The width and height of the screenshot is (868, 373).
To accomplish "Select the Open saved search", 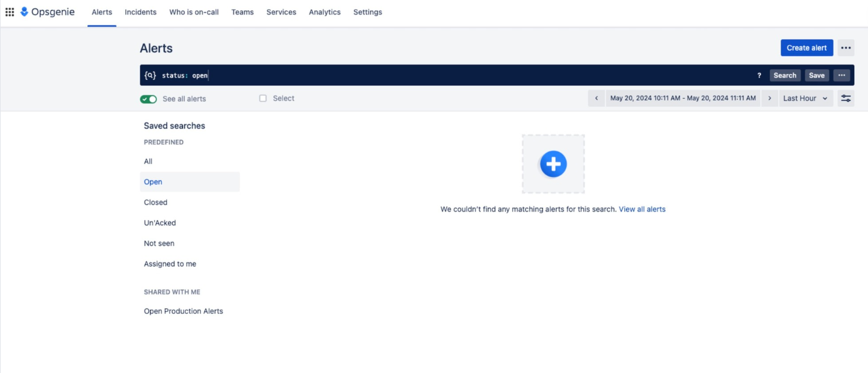I will [190, 182].
